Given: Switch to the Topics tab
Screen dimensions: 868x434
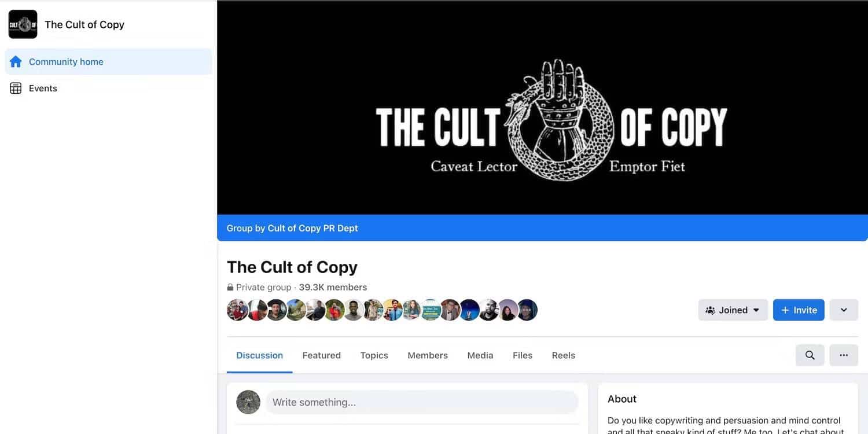Looking at the screenshot, I should [x=374, y=355].
